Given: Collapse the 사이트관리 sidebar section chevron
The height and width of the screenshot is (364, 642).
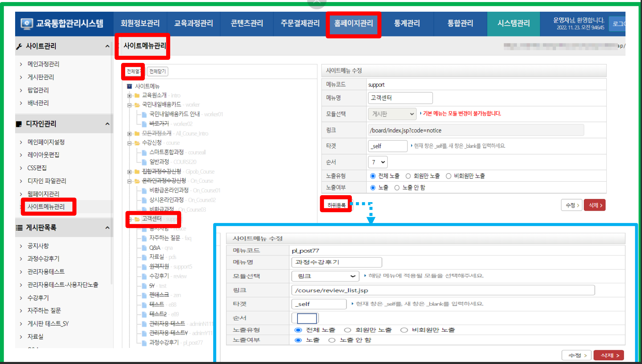Looking at the screenshot, I should [107, 46].
